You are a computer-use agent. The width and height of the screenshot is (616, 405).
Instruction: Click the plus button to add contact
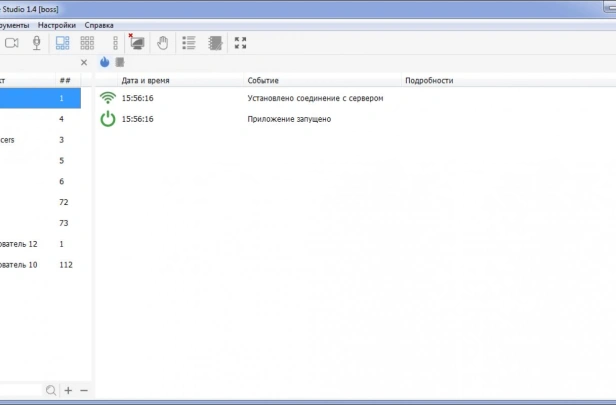[68, 390]
